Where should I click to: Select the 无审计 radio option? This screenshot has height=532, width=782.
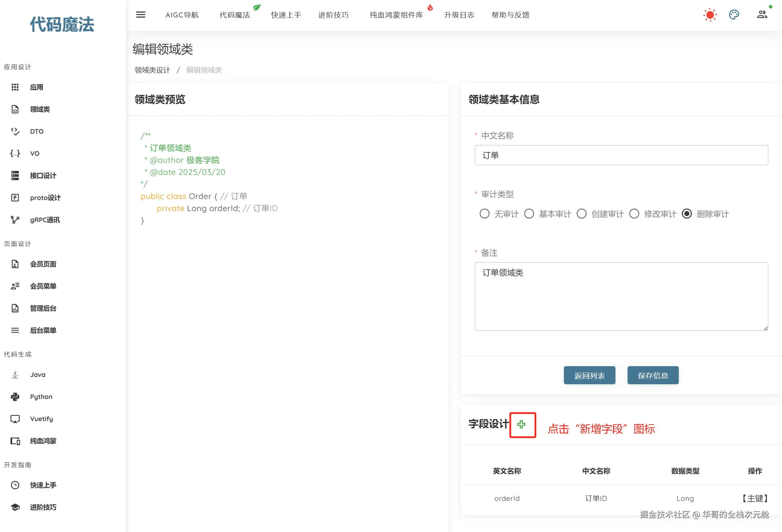point(484,214)
